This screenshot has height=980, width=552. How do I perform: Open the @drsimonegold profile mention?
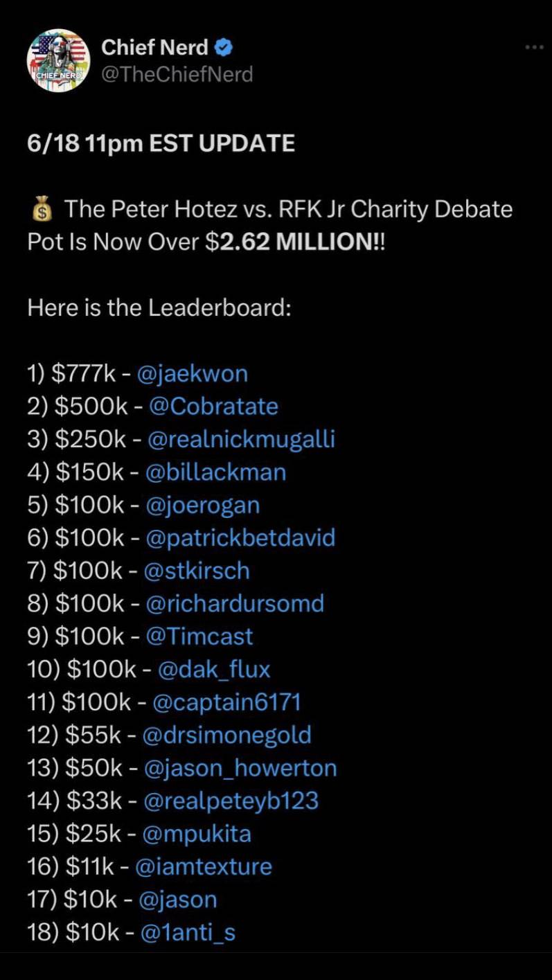pos(226,735)
